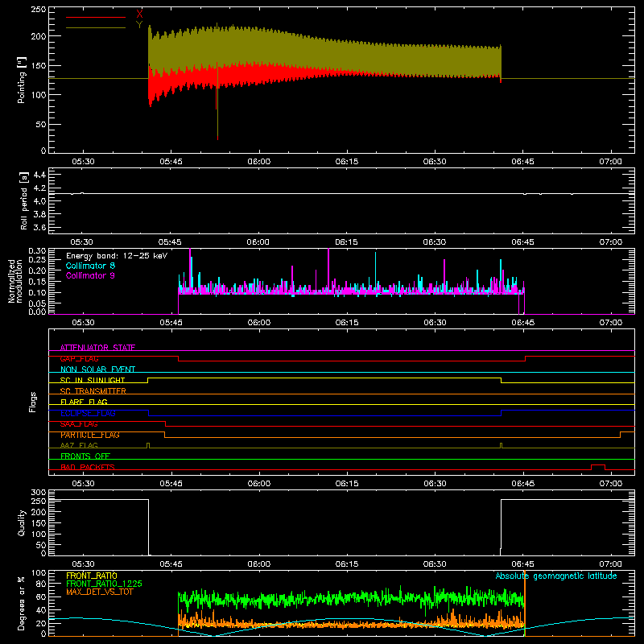The width and height of the screenshot is (644, 644).
Task: Click the PARTICLE_FLAG label
Action: [x=90, y=435]
